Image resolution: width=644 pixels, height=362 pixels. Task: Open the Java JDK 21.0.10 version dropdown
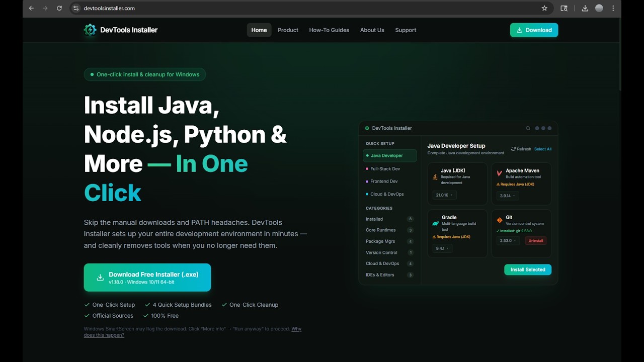click(x=444, y=195)
